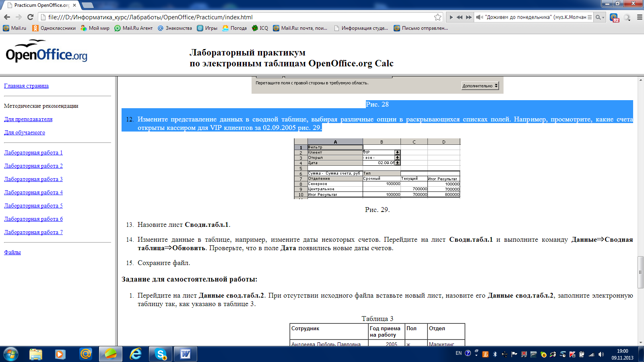Open the Главная страница link
The width and height of the screenshot is (644, 362).
(x=26, y=86)
